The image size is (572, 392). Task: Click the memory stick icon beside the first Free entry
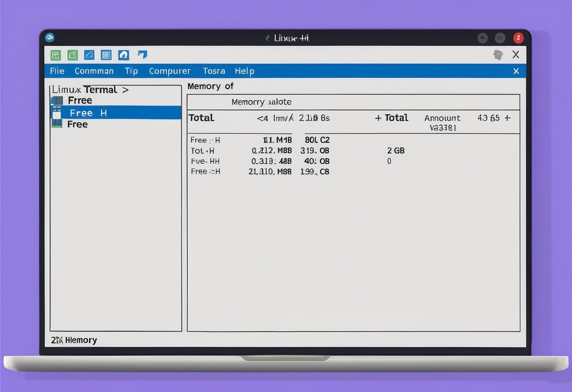(57, 100)
